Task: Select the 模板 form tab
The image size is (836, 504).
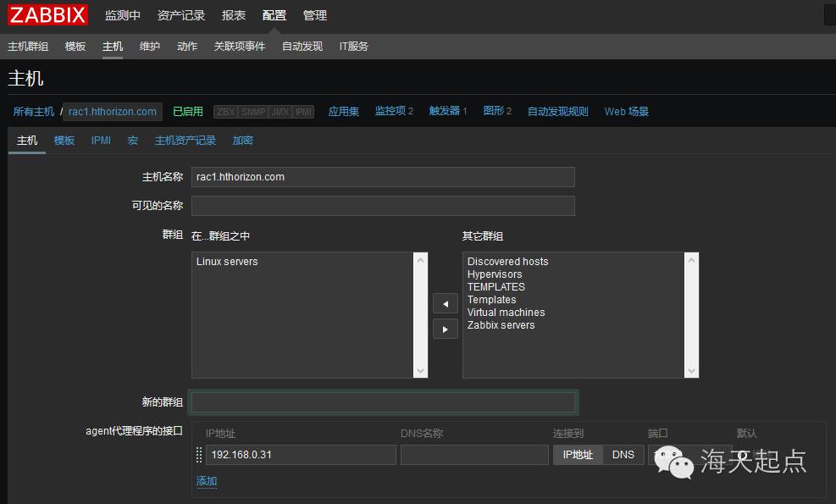Action: point(64,141)
